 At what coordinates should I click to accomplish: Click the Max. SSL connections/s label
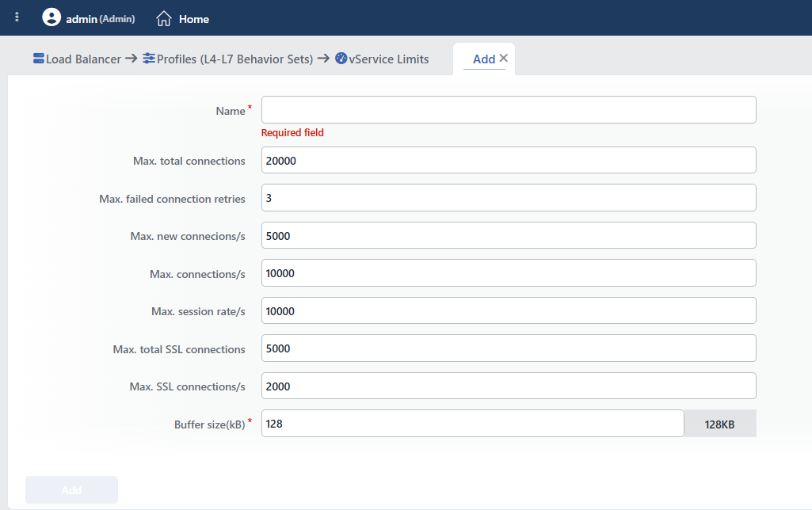[187, 386]
